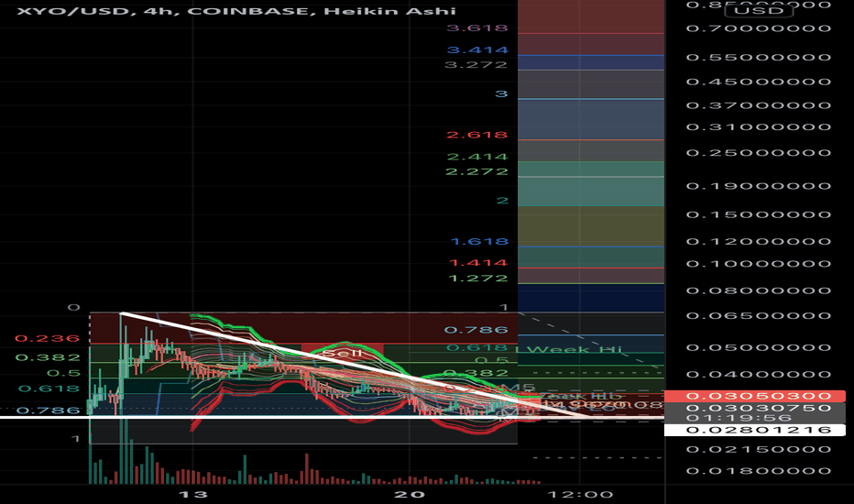
Task: Select the 3.618 Fibonacci level label
Action: click(477, 27)
